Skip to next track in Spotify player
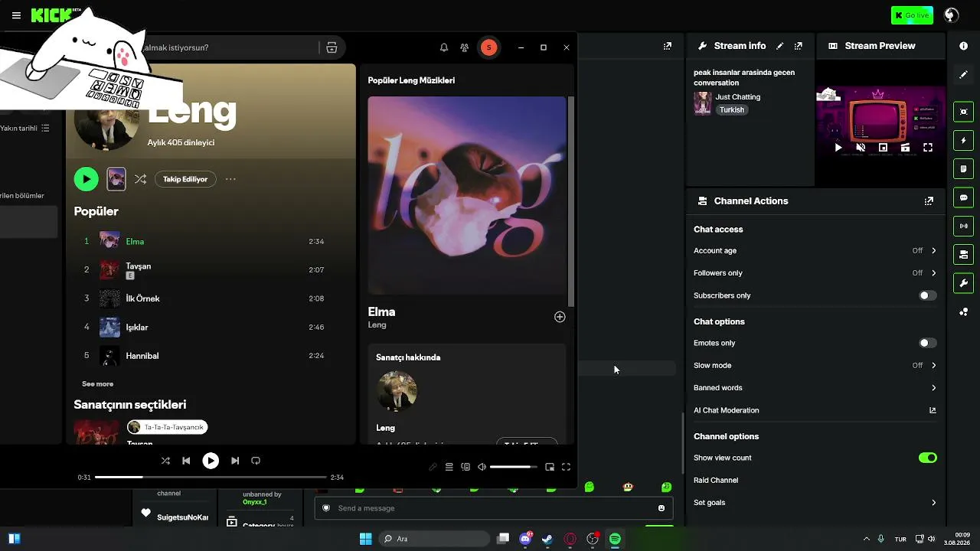Image resolution: width=980 pixels, height=551 pixels. [x=235, y=461]
